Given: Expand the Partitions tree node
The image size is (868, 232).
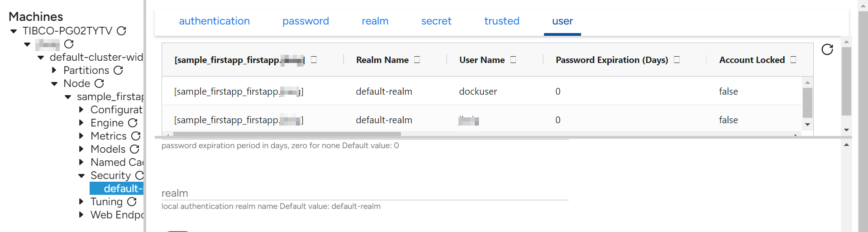Looking at the screenshot, I should point(54,70).
